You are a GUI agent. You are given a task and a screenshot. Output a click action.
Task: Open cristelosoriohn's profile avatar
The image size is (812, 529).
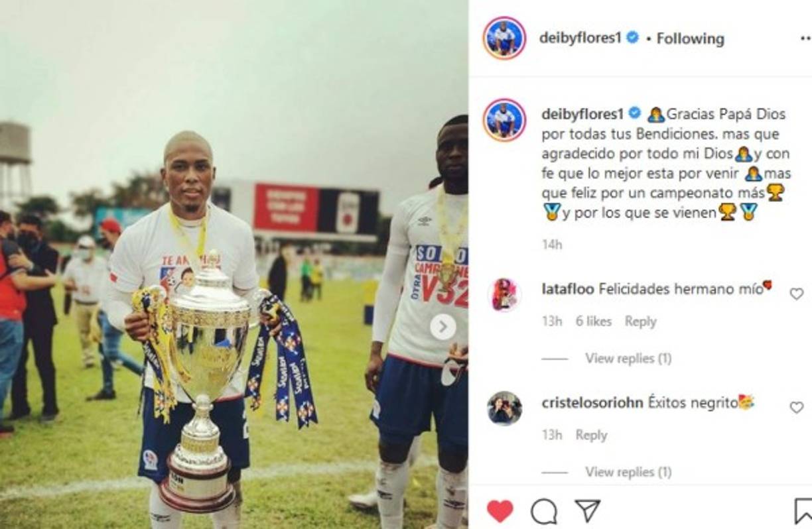pos(504,408)
